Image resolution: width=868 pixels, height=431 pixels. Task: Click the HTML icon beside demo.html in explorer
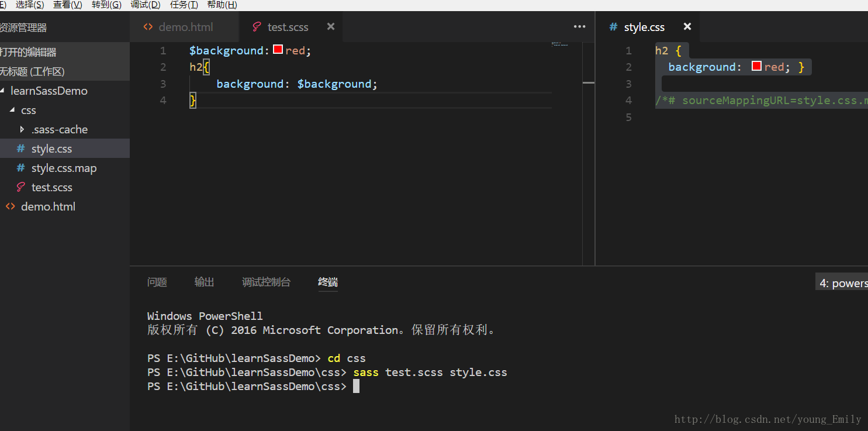click(x=10, y=206)
